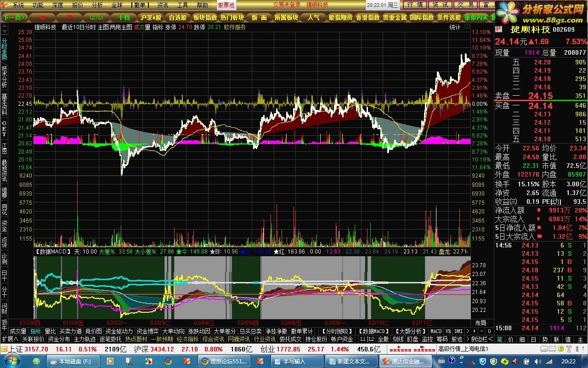Select the 资金驱动力 indicator tab
Viewport: 588px width, 368px height.
tap(119, 331)
